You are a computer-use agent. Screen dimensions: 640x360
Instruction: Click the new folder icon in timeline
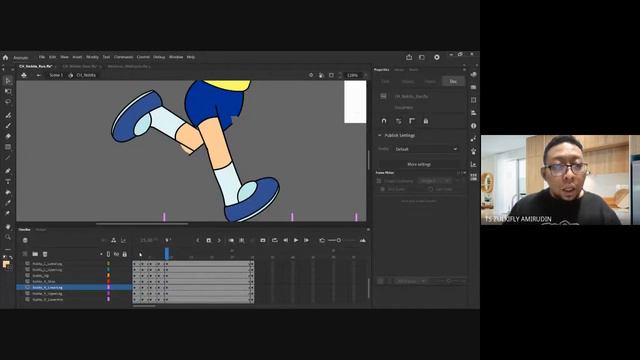(x=35, y=254)
